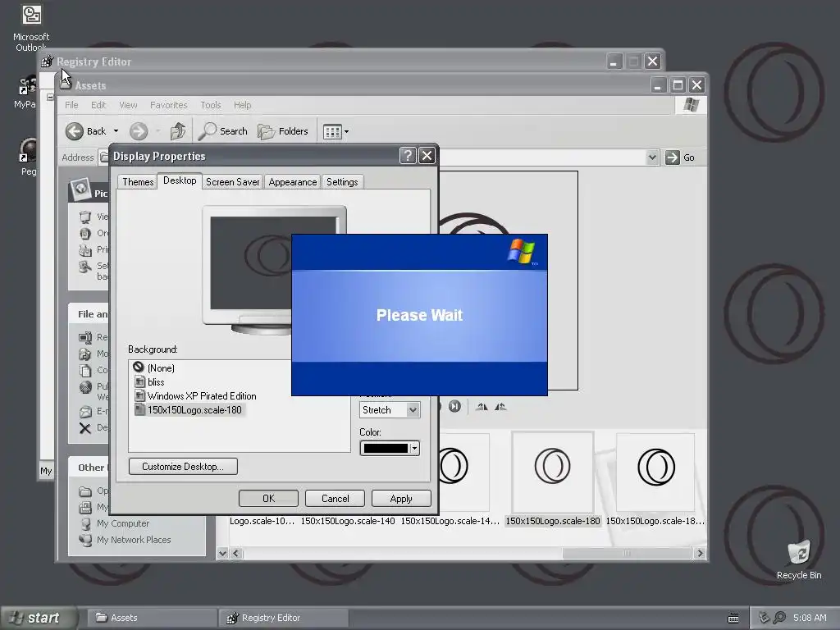Click the order prints online icon
Image resolution: width=840 pixels, height=630 pixels.
tap(85, 234)
